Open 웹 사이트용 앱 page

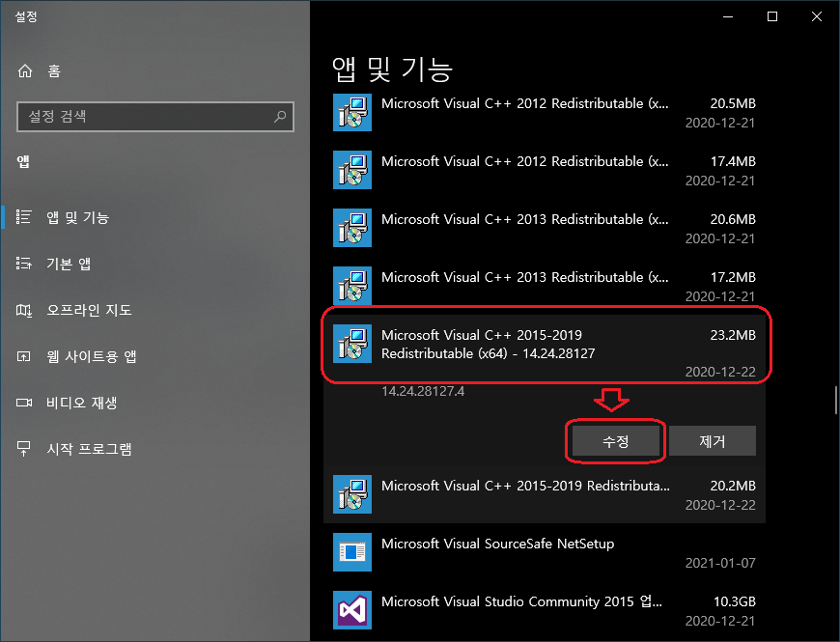(x=155, y=356)
